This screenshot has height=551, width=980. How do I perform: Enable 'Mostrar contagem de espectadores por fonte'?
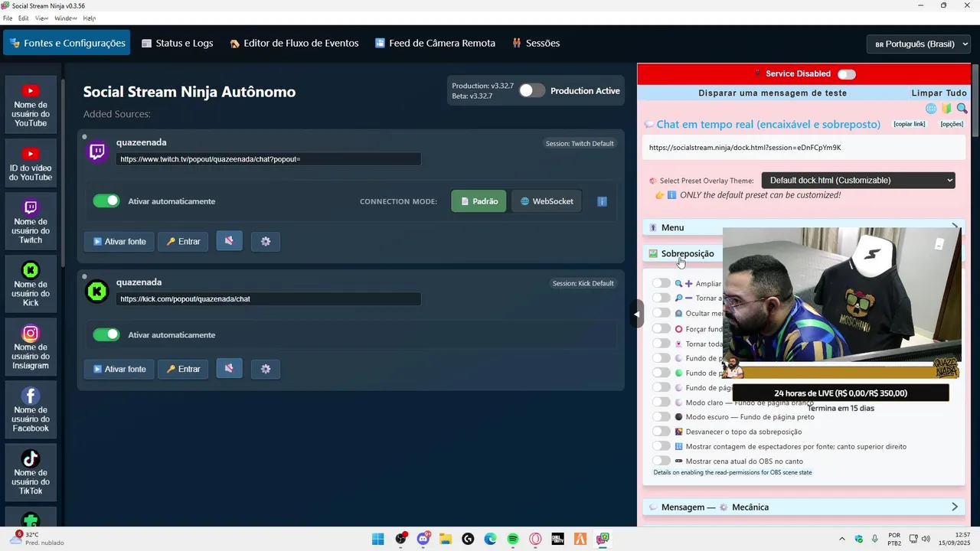(x=661, y=446)
